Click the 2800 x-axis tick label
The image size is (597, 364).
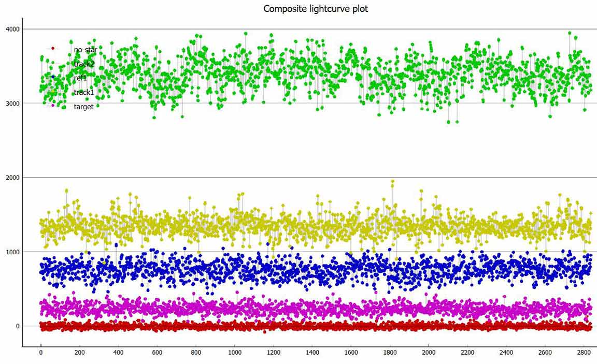click(x=584, y=353)
